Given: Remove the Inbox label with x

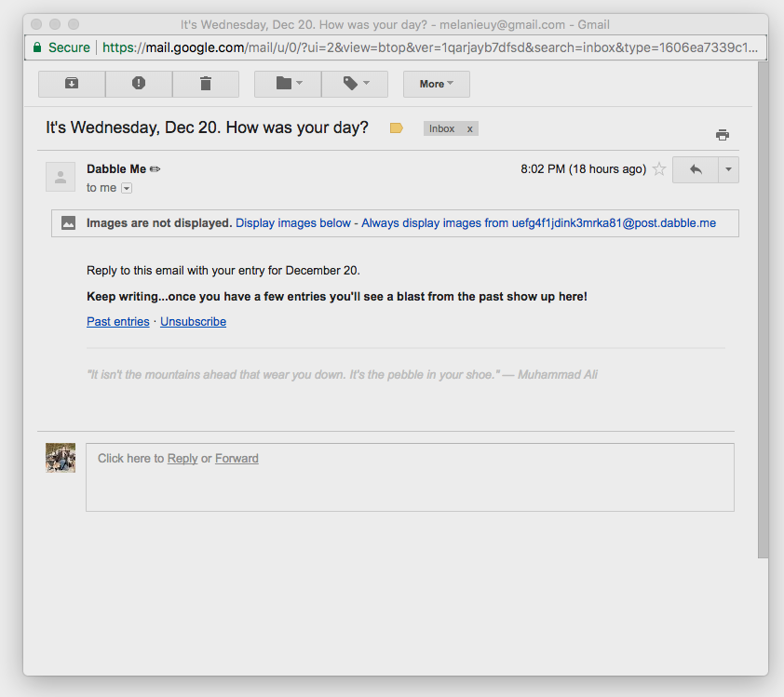Looking at the screenshot, I should pos(469,129).
